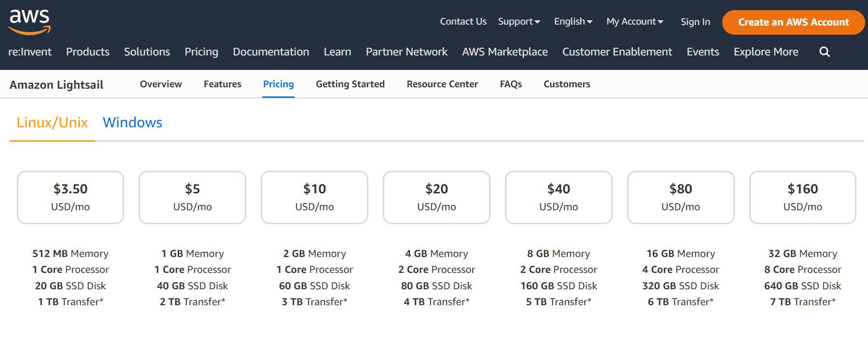The image size is (868, 338).
Task: Select the Linux/Unix pricing tab
Action: tap(52, 122)
